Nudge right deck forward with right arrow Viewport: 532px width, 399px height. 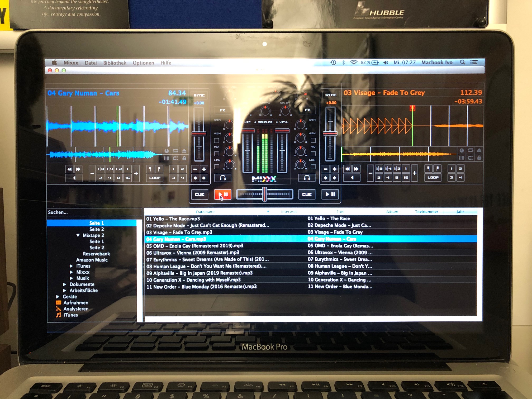(334, 178)
